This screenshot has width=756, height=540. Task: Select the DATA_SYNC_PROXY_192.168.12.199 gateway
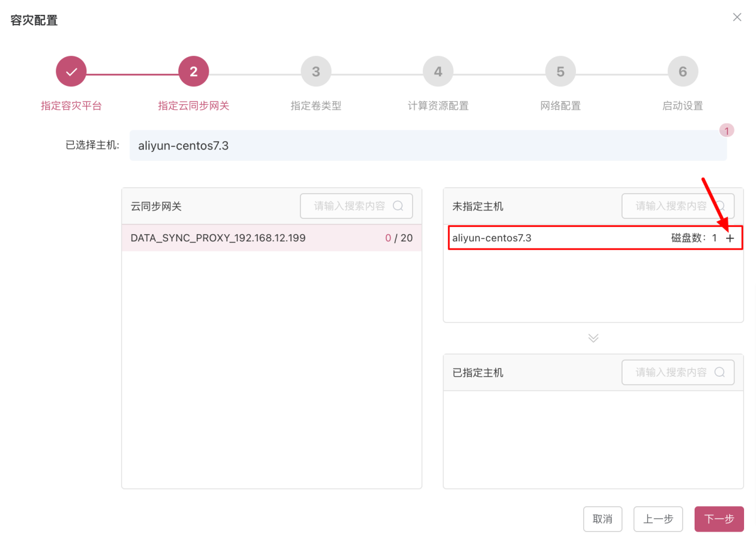pos(218,237)
